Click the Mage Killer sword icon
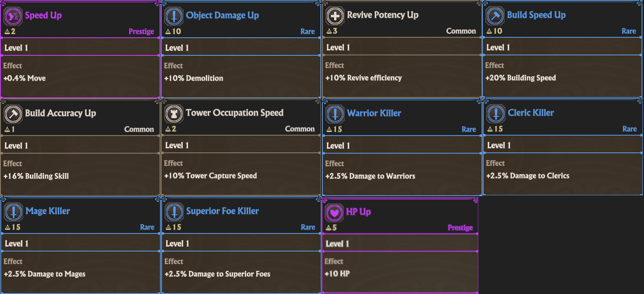The height and width of the screenshot is (294, 644). coord(14,212)
